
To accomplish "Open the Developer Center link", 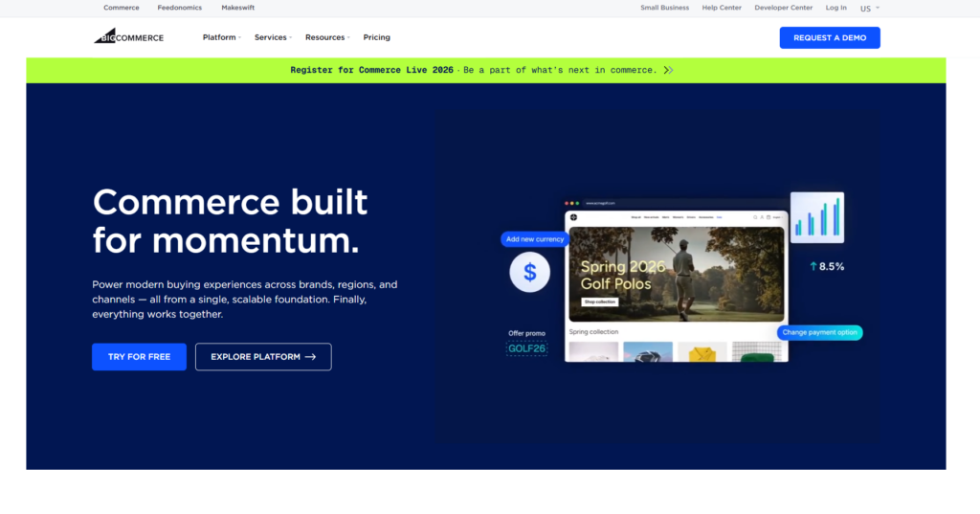I will click(x=783, y=8).
